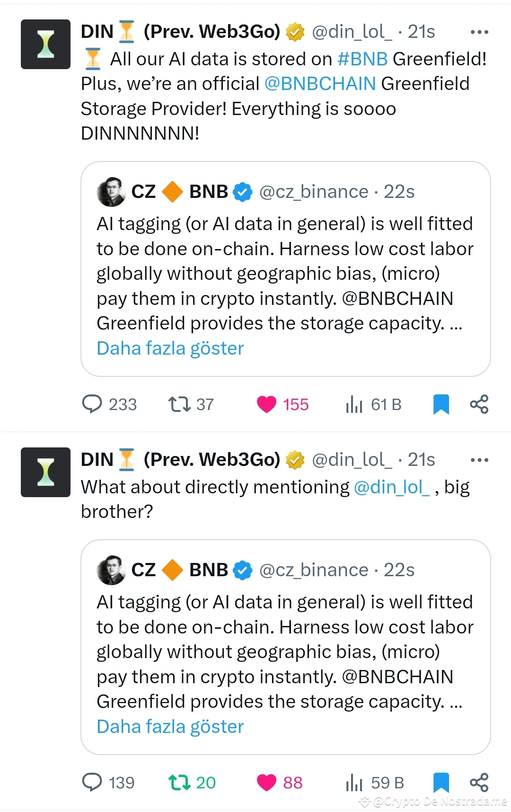
Task: Open DIN's profile avatar thumbnail
Action: [45, 44]
